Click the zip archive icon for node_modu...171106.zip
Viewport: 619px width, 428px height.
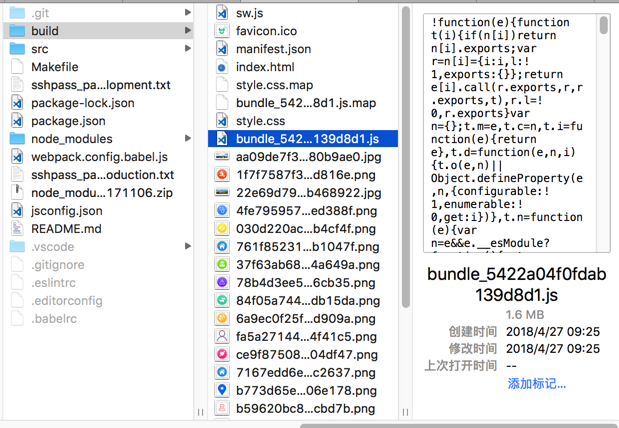17,193
